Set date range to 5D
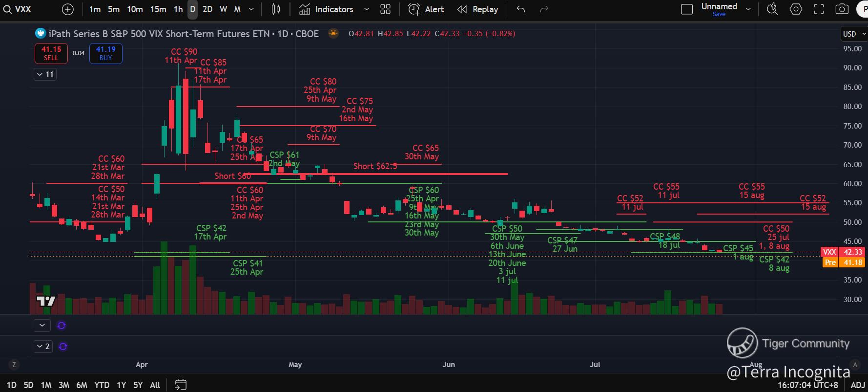 (x=29, y=385)
